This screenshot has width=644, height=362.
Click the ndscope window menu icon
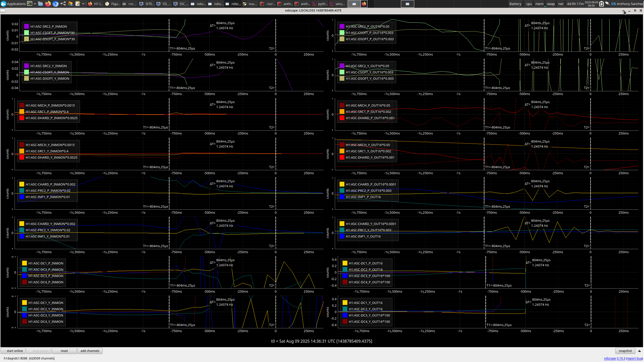pyautogui.click(x=3, y=11)
